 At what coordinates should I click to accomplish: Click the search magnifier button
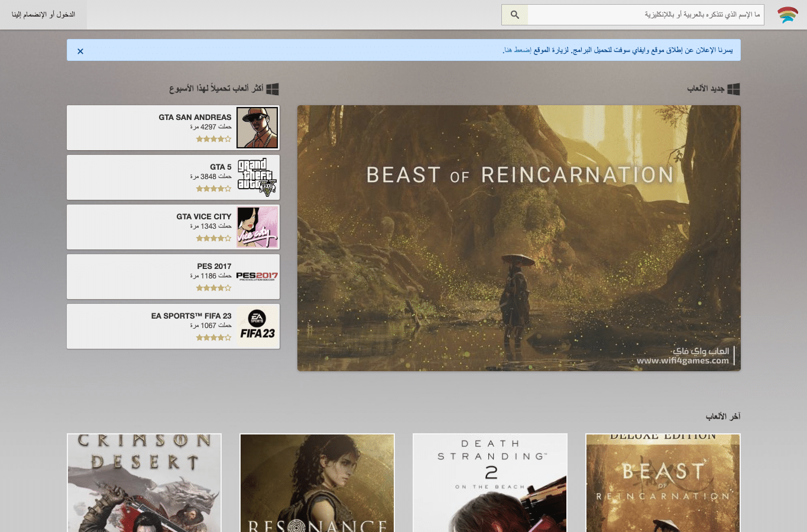point(514,15)
